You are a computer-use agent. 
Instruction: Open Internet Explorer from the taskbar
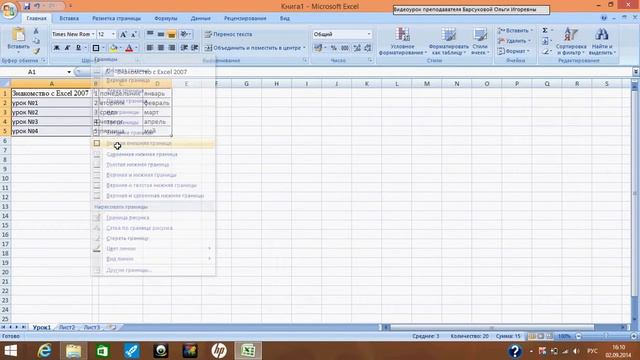[x=44, y=351]
